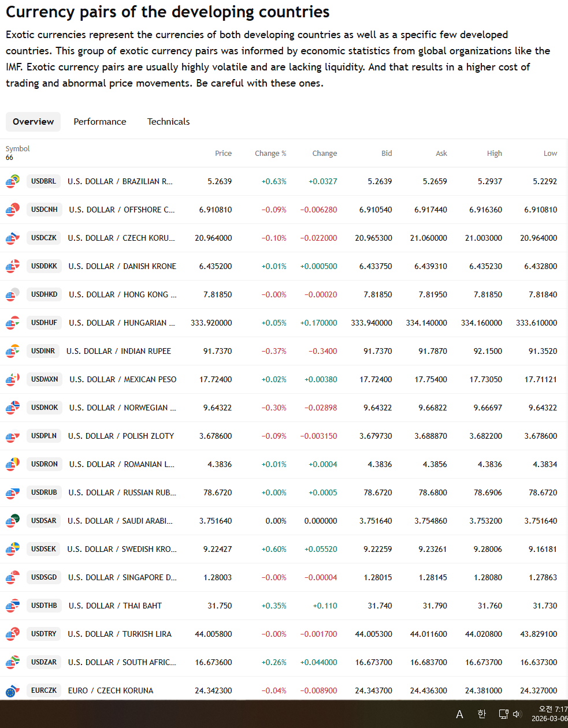
Task: Click the USDHUF currency pair flag icon
Action: (x=13, y=323)
